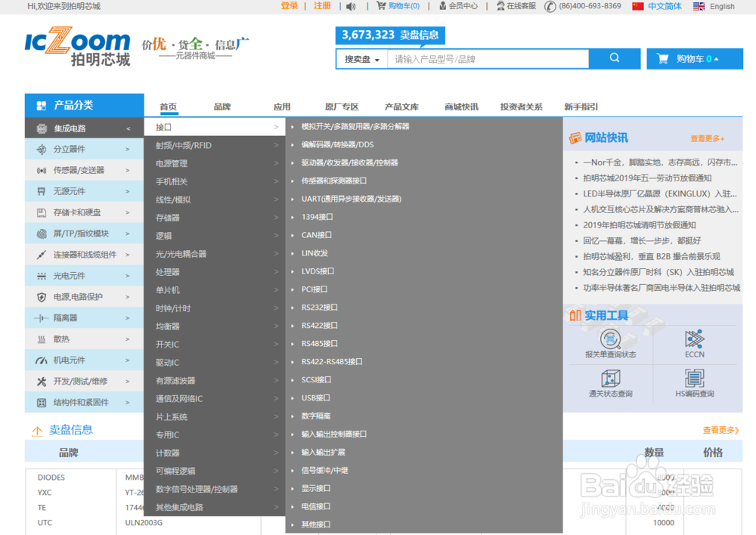
Task: Click the 登录 login link
Action: (x=290, y=6)
